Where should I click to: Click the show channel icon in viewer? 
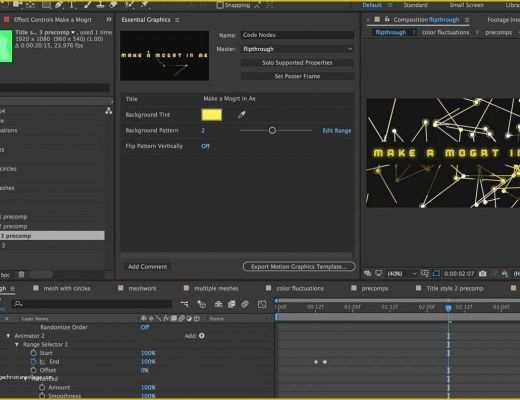505,274
